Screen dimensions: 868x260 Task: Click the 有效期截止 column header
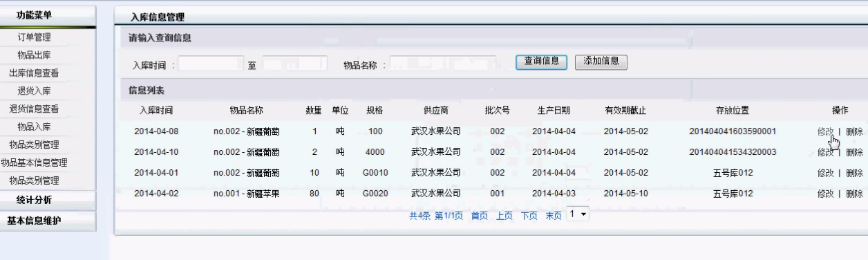click(x=626, y=111)
